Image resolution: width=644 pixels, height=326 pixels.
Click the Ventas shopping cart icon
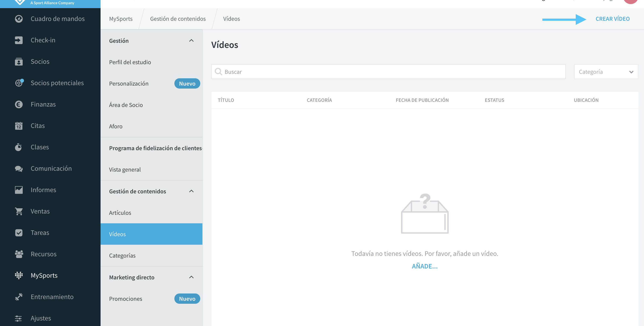click(x=19, y=211)
